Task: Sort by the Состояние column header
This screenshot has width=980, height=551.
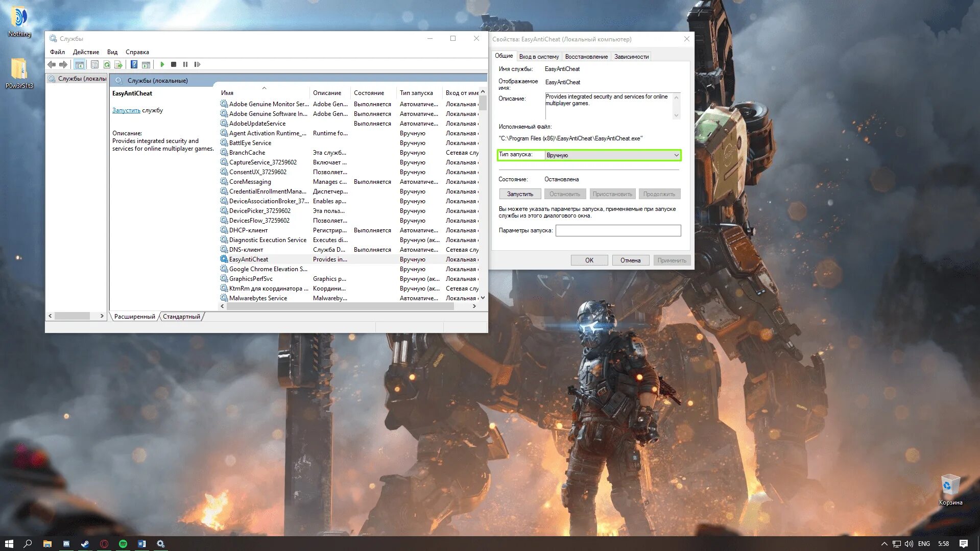Action: point(373,93)
